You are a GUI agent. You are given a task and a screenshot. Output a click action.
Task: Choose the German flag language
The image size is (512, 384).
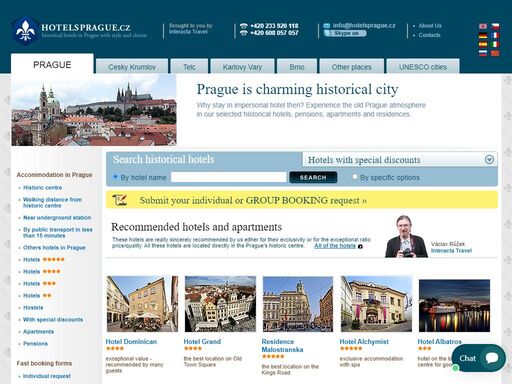pyautogui.click(x=483, y=35)
